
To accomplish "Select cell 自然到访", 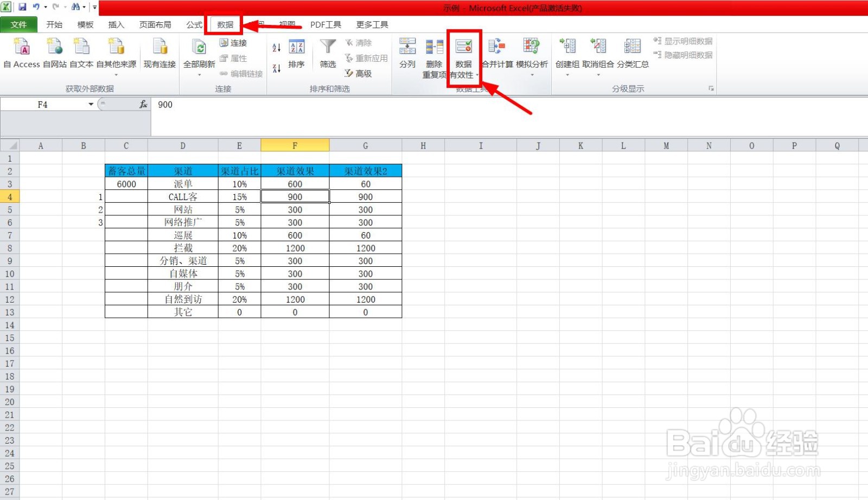I will tap(183, 299).
